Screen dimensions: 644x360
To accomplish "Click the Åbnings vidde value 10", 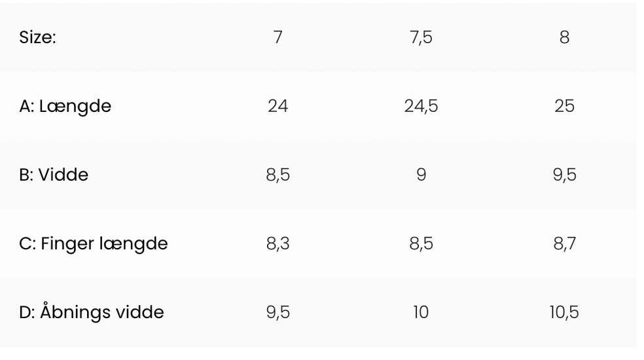I will [x=421, y=312].
